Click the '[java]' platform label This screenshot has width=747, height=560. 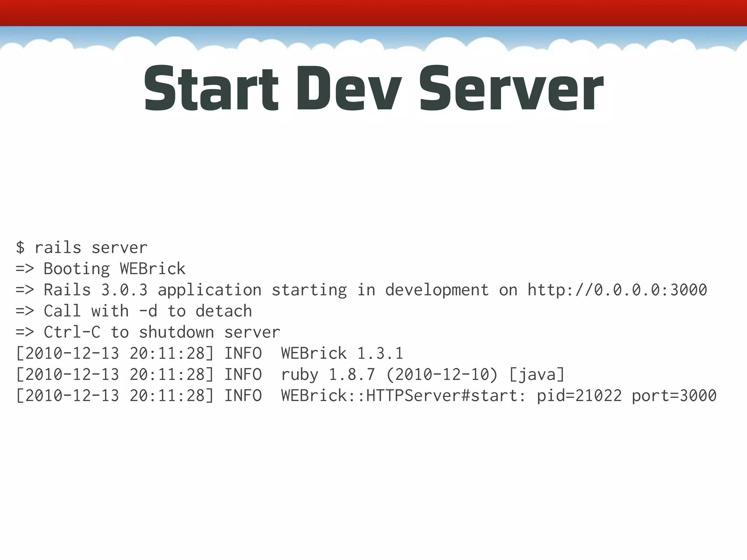(x=536, y=374)
